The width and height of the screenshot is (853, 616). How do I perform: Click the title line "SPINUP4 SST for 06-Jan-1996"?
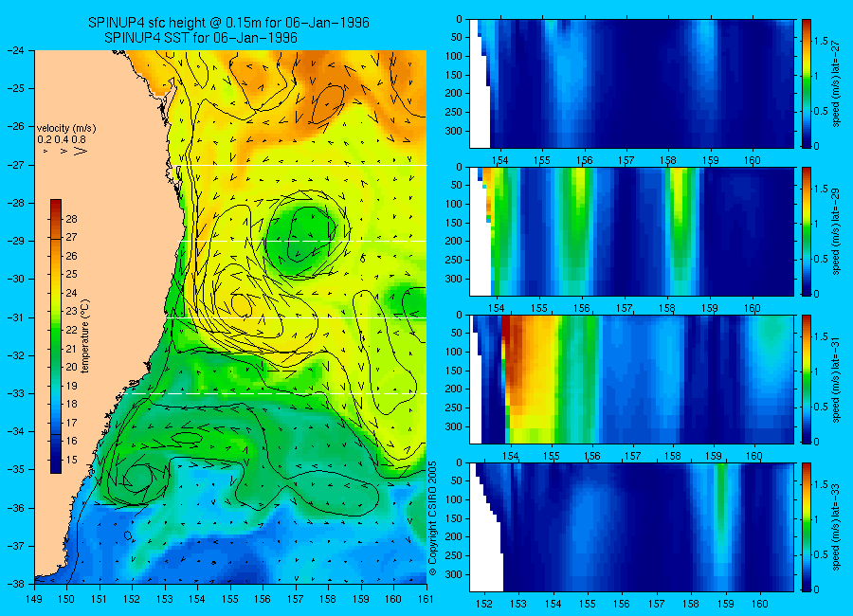pos(201,38)
